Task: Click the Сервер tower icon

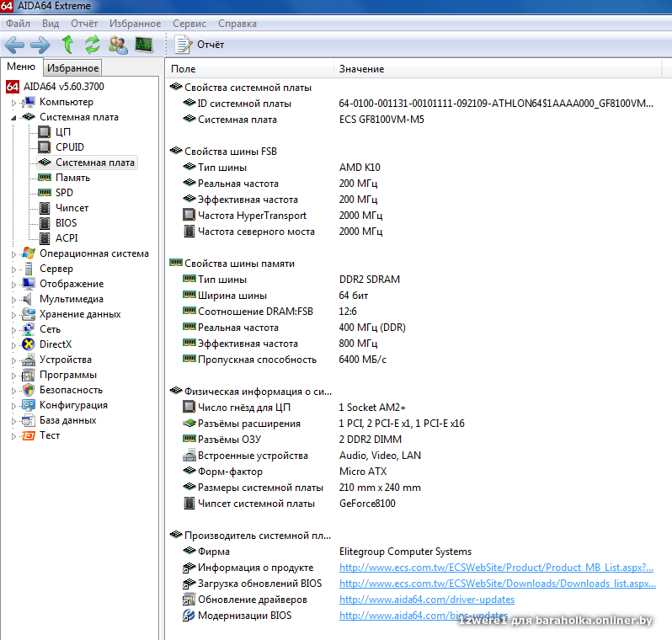Action: point(29,269)
